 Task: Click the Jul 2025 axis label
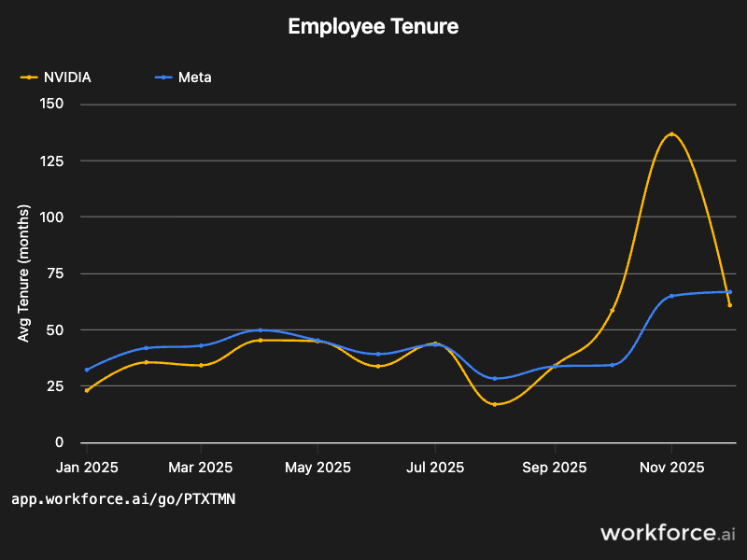(x=435, y=468)
